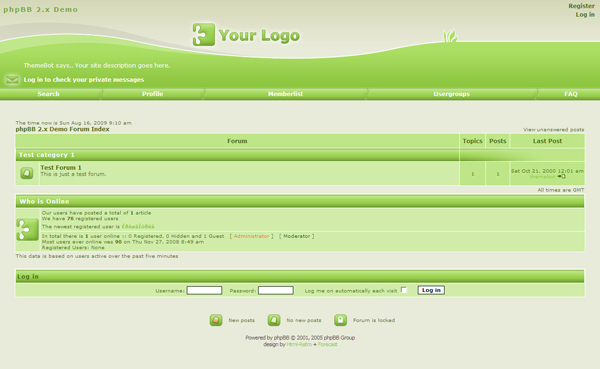Click the Forum is locked legend icon
Viewport: 600px width, 369px height.
(x=340, y=320)
